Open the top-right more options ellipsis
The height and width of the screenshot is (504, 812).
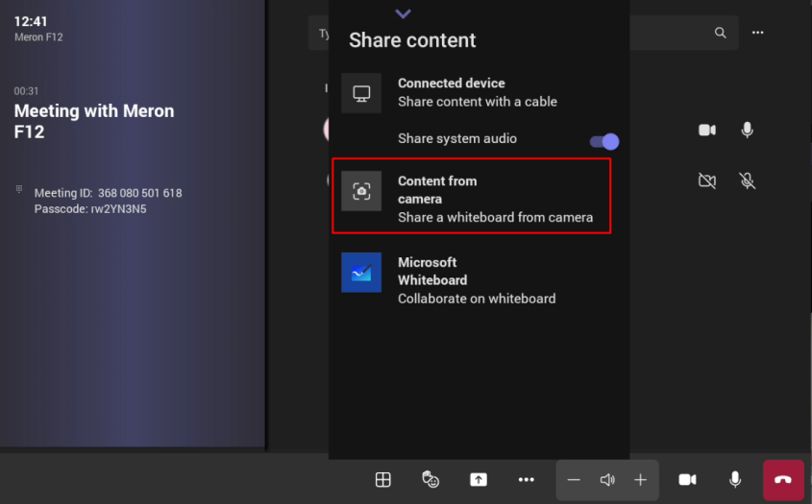[x=758, y=33]
